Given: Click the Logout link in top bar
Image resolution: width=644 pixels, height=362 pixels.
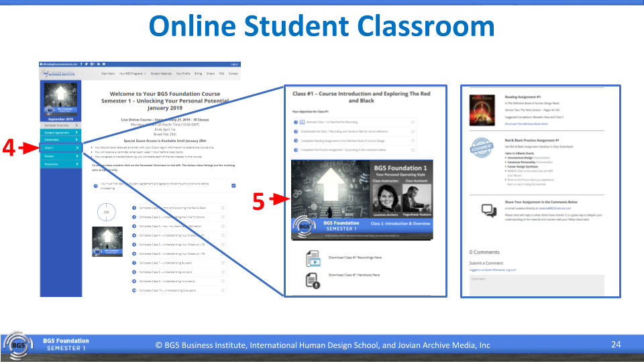Looking at the screenshot, I should [x=235, y=64].
